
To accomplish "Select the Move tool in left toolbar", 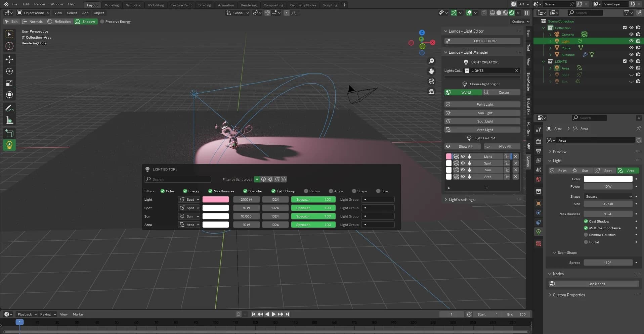I will pos(9,59).
